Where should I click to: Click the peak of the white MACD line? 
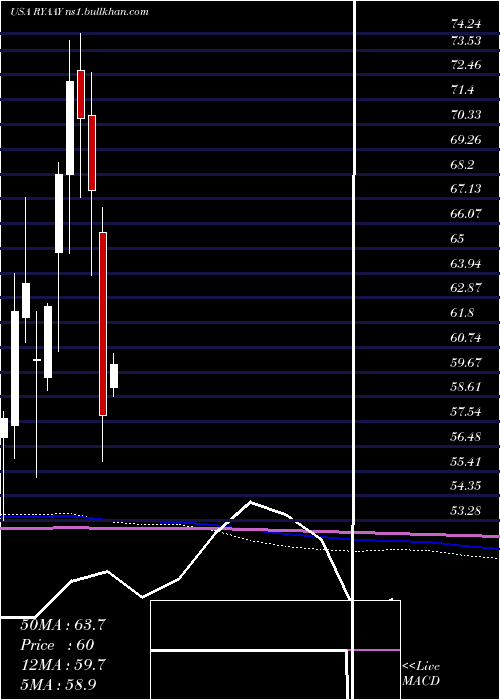(250, 502)
